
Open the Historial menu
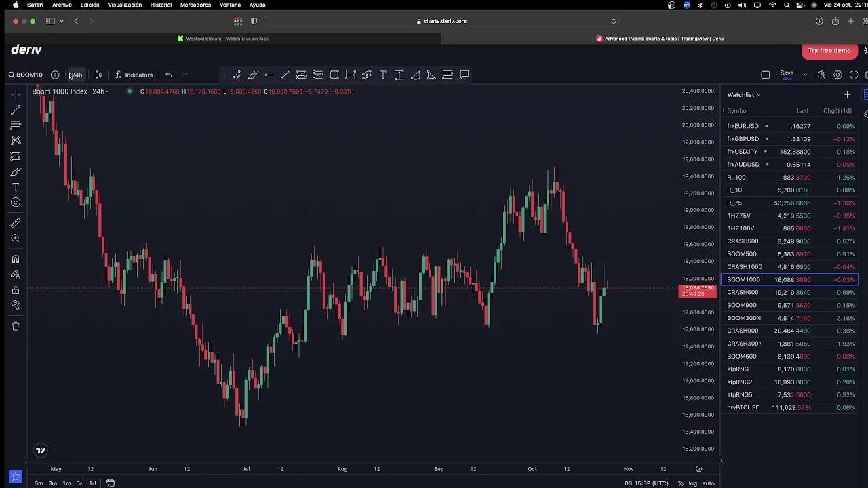(x=161, y=5)
